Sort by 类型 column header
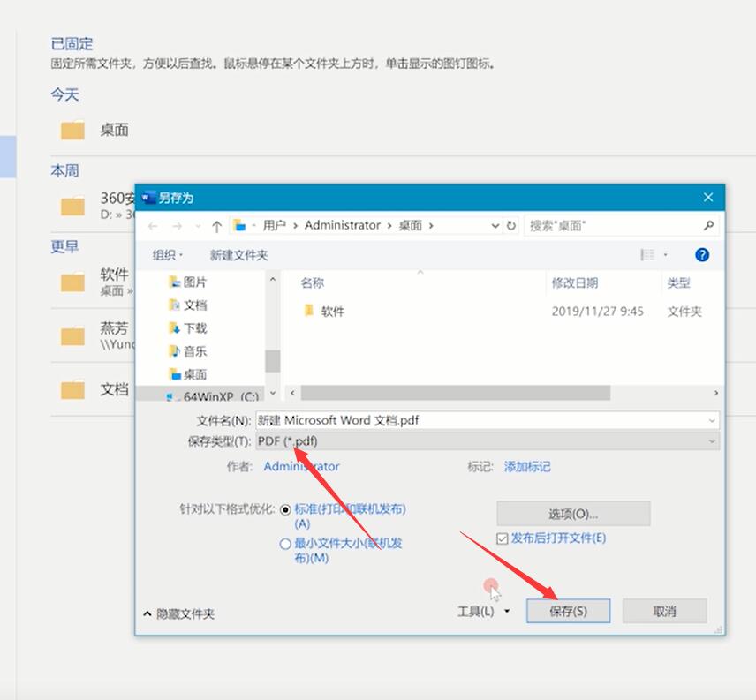Screen dimensions: 756x700 click(678, 282)
